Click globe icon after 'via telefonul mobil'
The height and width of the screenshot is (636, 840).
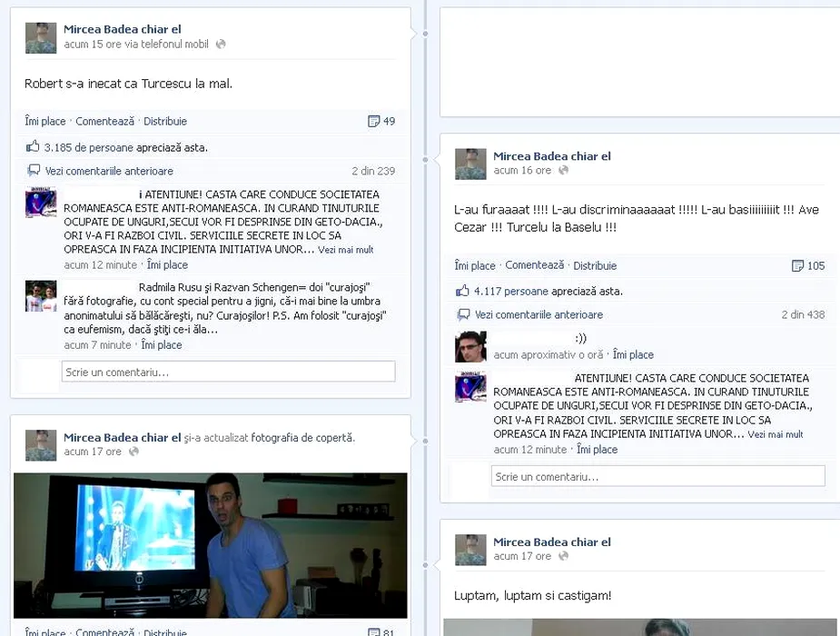pos(221,44)
